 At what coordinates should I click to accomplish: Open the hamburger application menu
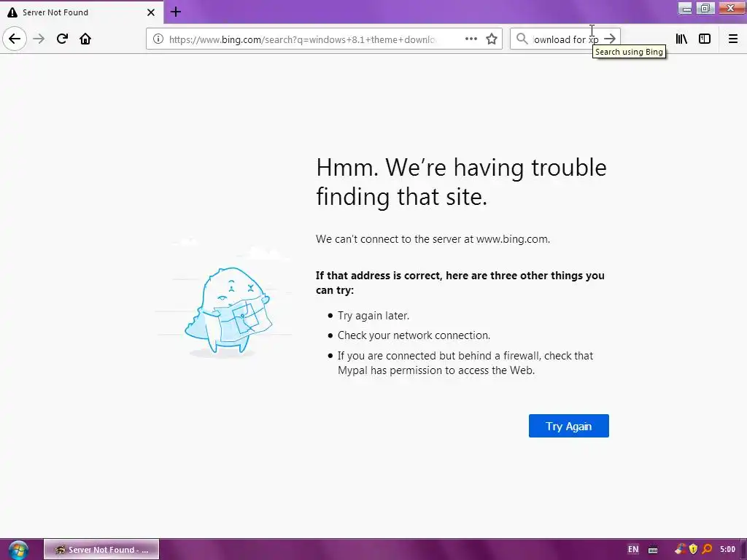733,39
